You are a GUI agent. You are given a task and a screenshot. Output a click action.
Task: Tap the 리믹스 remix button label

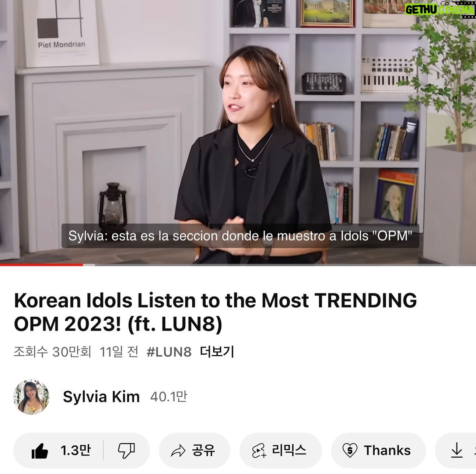pyautogui.click(x=289, y=450)
